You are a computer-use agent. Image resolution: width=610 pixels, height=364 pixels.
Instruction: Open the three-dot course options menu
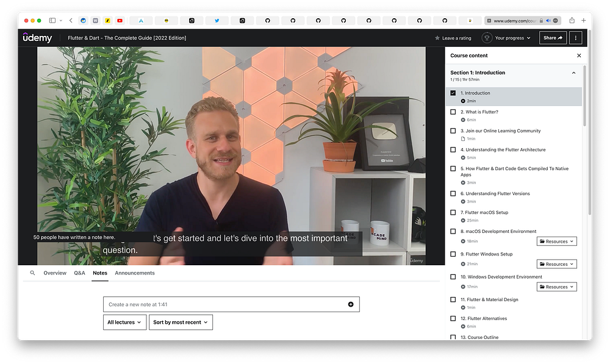tap(575, 38)
